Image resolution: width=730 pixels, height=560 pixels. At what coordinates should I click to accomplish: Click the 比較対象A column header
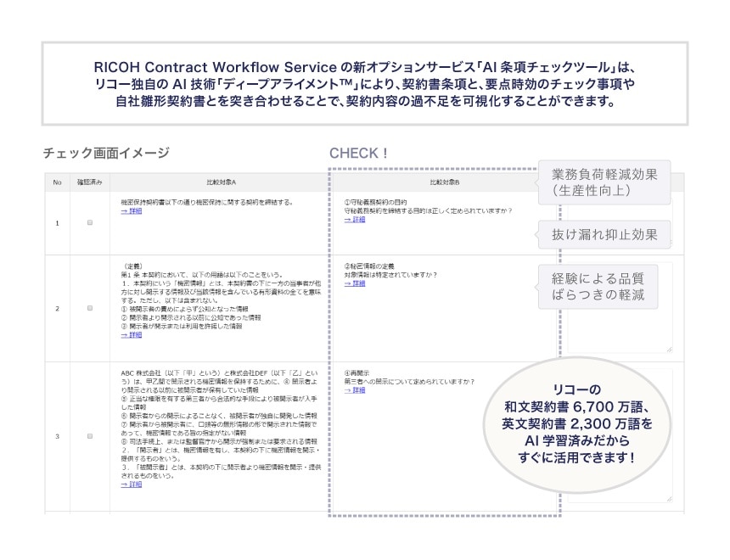221,182
